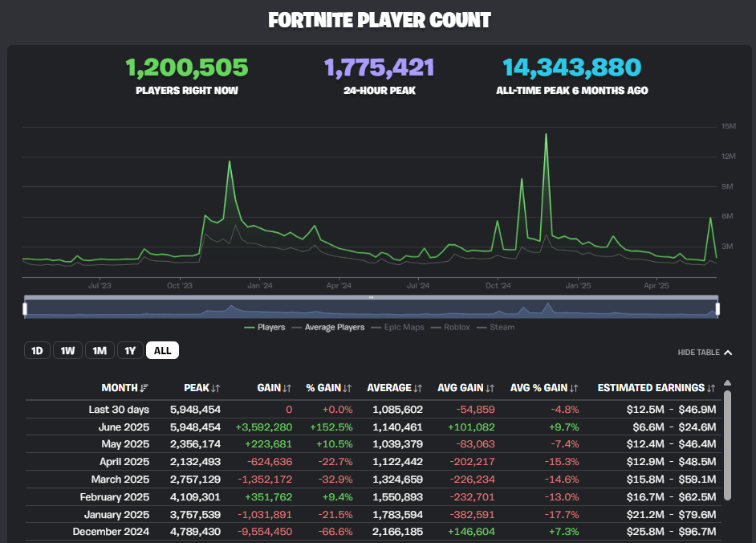The height and width of the screenshot is (543, 756).
Task: Click the 1,783,594 average cell
Action: click(398, 515)
